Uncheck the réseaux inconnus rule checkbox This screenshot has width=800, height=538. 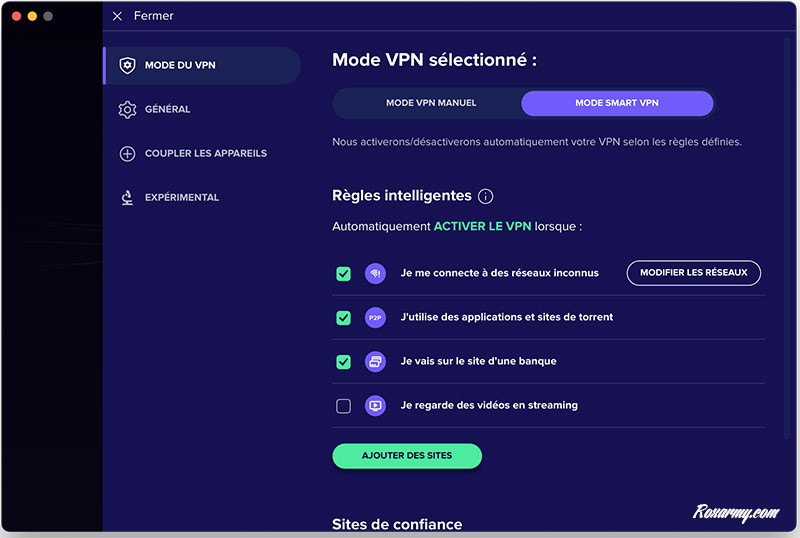tap(344, 273)
